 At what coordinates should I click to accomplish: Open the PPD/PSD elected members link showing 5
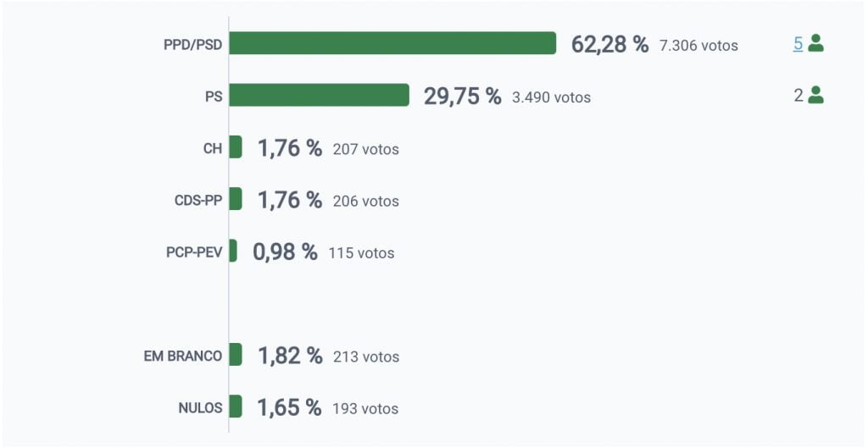click(x=798, y=44)
